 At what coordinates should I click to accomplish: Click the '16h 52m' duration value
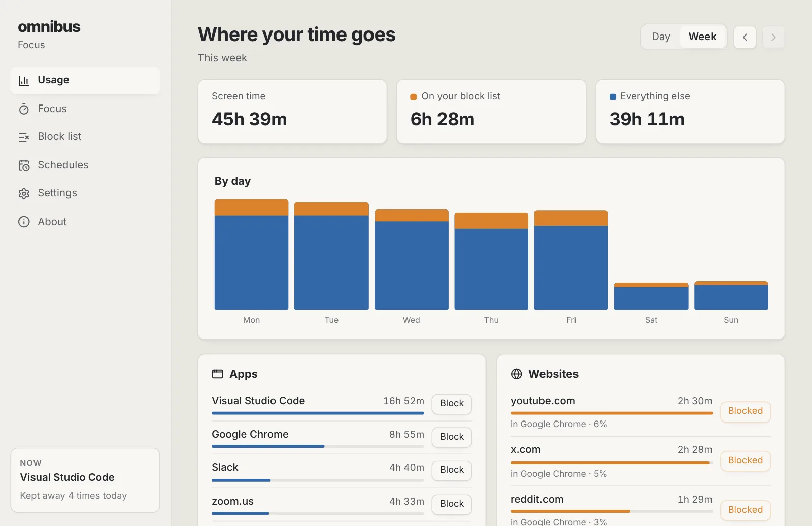click(x=403, y=401)
